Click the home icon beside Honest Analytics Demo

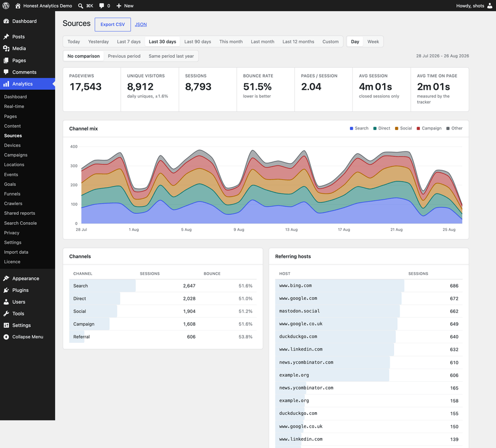[x=18, y=6]
